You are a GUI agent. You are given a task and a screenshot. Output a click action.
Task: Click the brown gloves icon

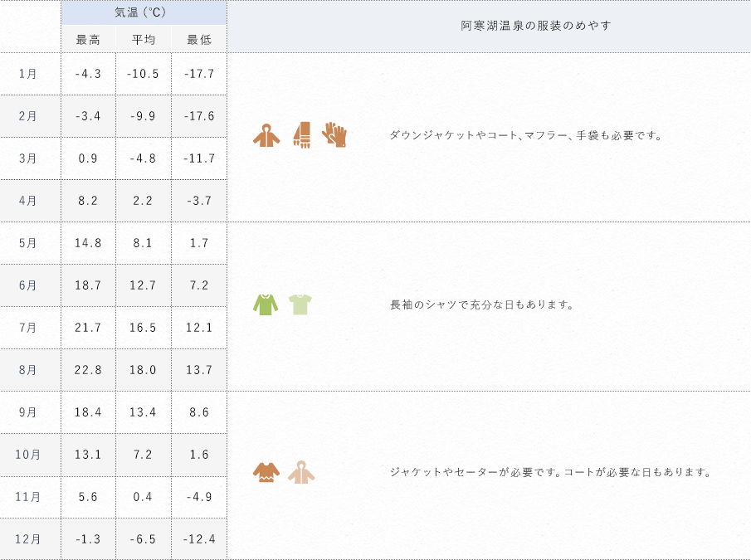coord(334,134)
